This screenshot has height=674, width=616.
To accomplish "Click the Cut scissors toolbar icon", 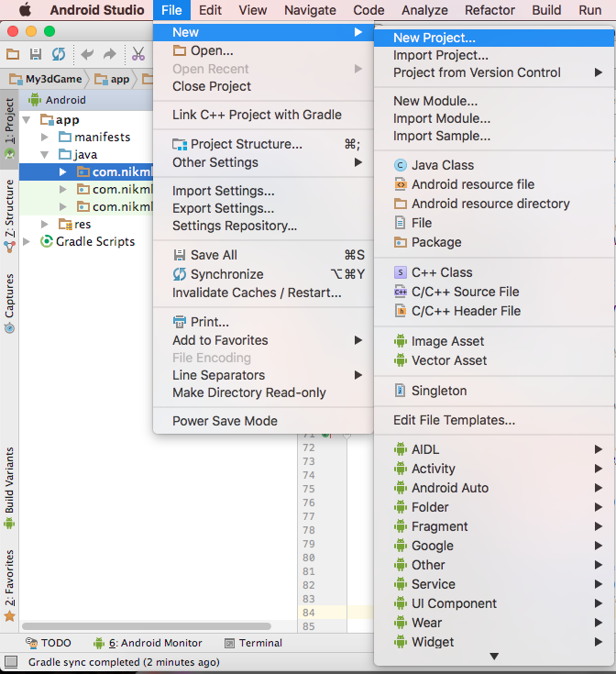I will pyautogui.click(x=138, y=54).
